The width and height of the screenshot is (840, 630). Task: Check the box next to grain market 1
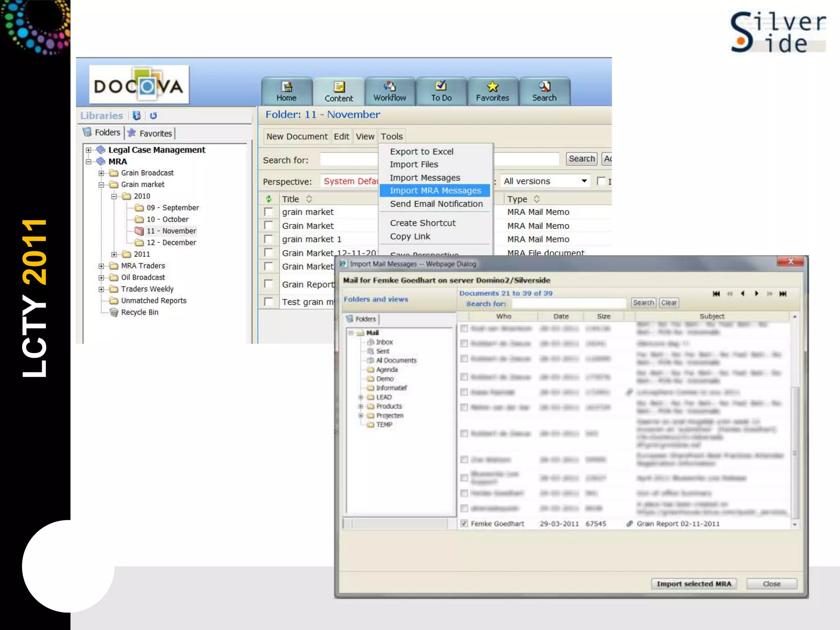click(x=269, y=239)
